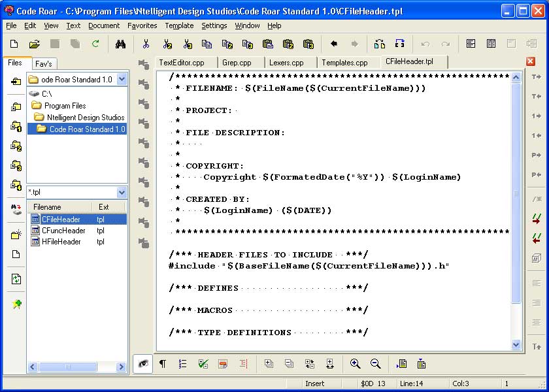Sort file list by Filename column
The image size is (549, 392).
click(x=59, y=207)
